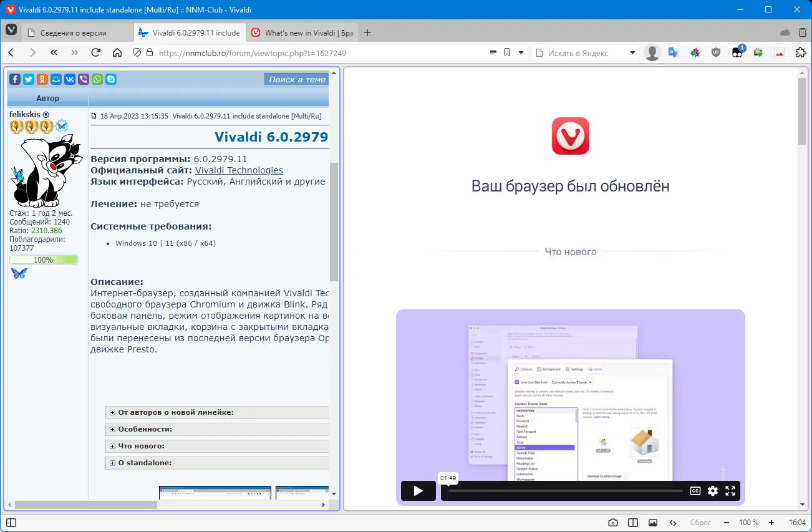This screenshot has height=532, width=812.
Task: Toggle fullscreen for the video
Action: [730, 491]
